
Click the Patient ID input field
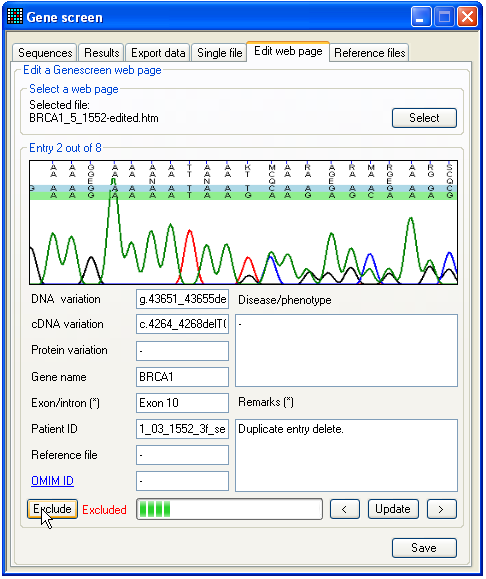pyautogui.click(x=182, y=429)
